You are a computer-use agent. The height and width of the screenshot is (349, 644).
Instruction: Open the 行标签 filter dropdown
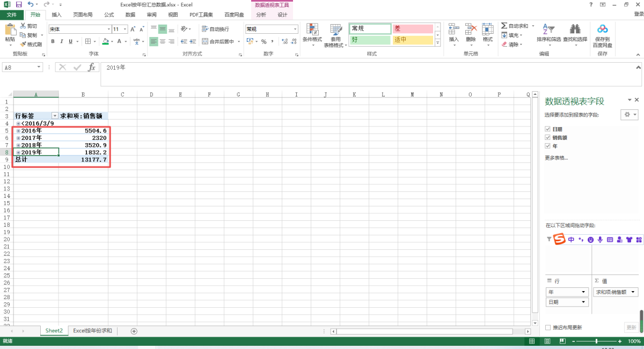(54, 116)
